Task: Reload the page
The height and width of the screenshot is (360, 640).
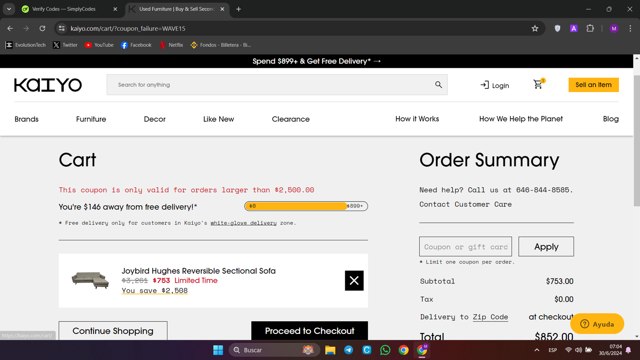Action: coord(42,28)
